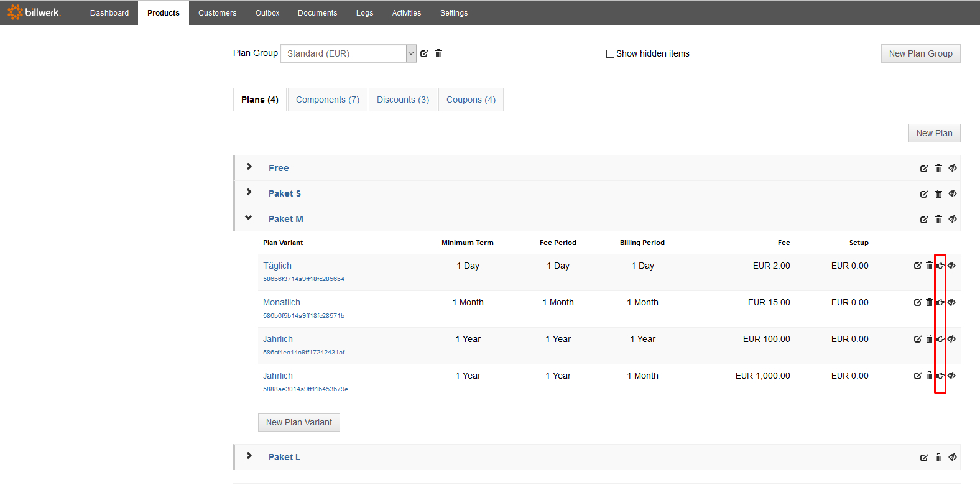This screenshot has height=500, width=980.
Task: Delete the Monatlich plan variant
Action: [929, 302]
